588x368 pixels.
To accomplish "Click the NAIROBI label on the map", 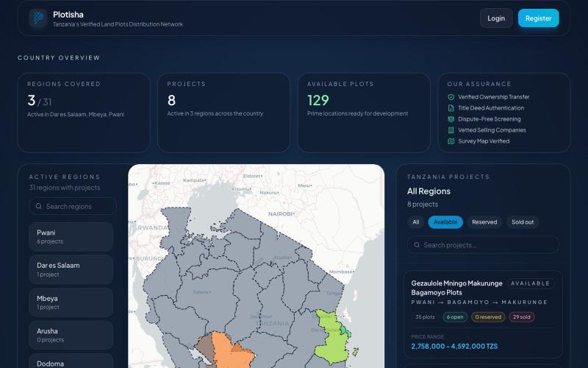I will [281, 213].
